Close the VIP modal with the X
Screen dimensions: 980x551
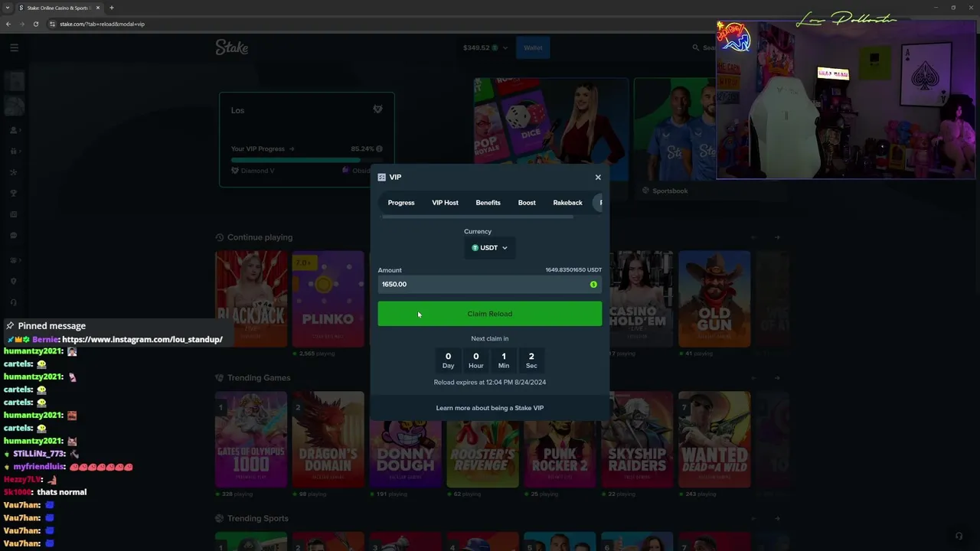(598, 178)
